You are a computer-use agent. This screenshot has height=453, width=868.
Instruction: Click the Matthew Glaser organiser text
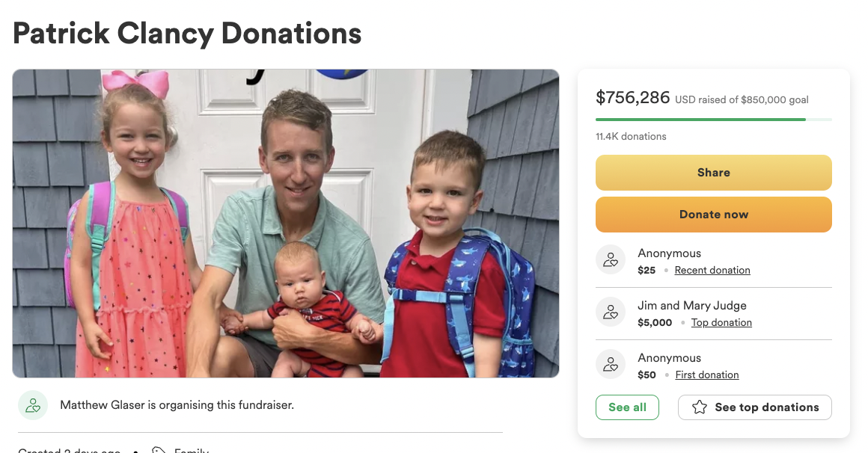point(177,405)
